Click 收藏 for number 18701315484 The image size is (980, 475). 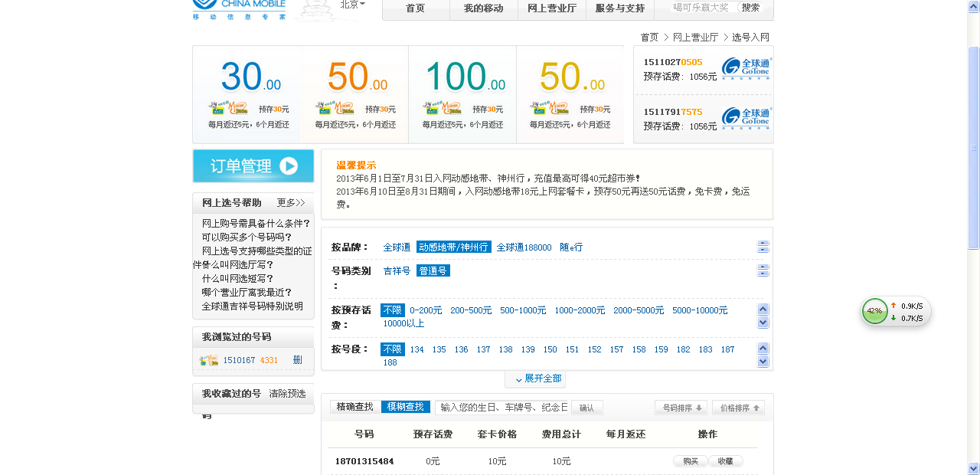(726, 461)
